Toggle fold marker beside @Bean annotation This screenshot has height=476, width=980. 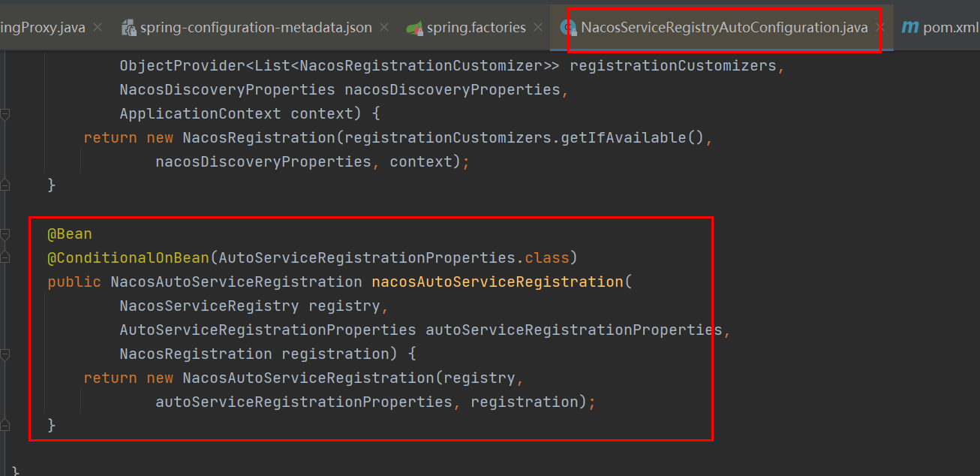5,234
